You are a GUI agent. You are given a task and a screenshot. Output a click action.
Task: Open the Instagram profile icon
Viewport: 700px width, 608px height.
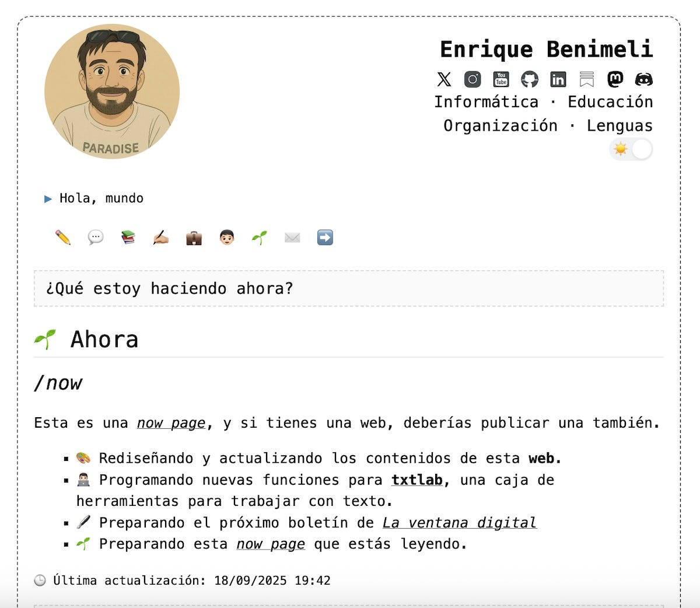(x=473, y=79)
